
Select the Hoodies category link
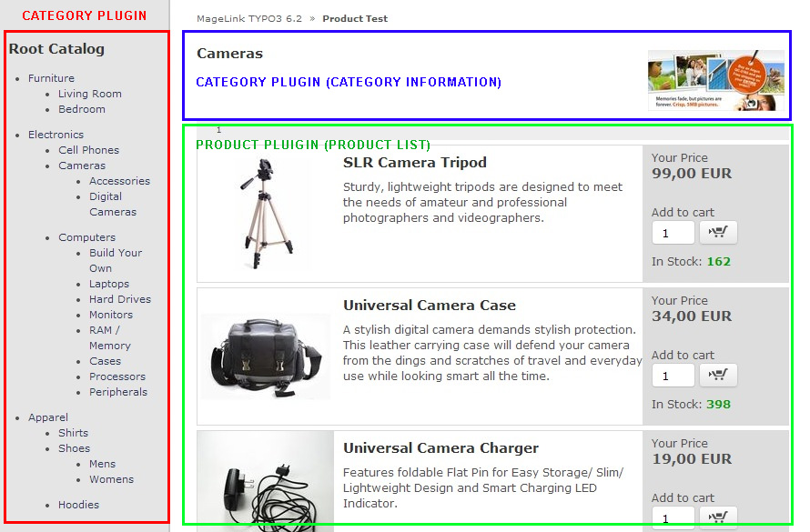pos(78,505)
